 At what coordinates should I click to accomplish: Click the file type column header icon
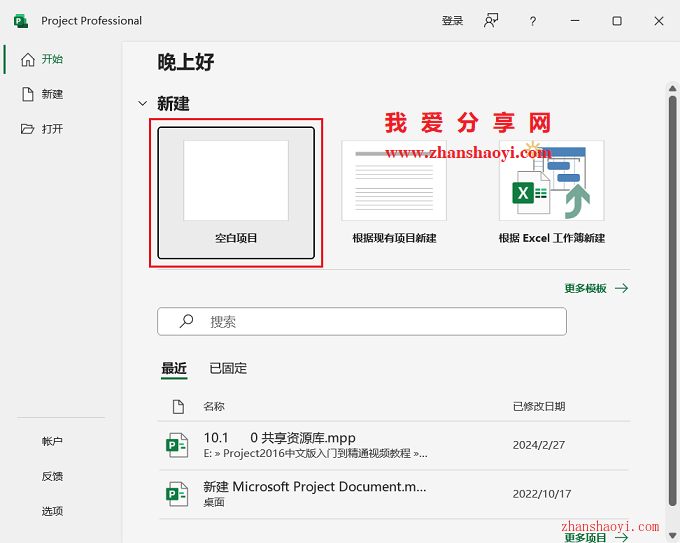click(x=178, y=406)
